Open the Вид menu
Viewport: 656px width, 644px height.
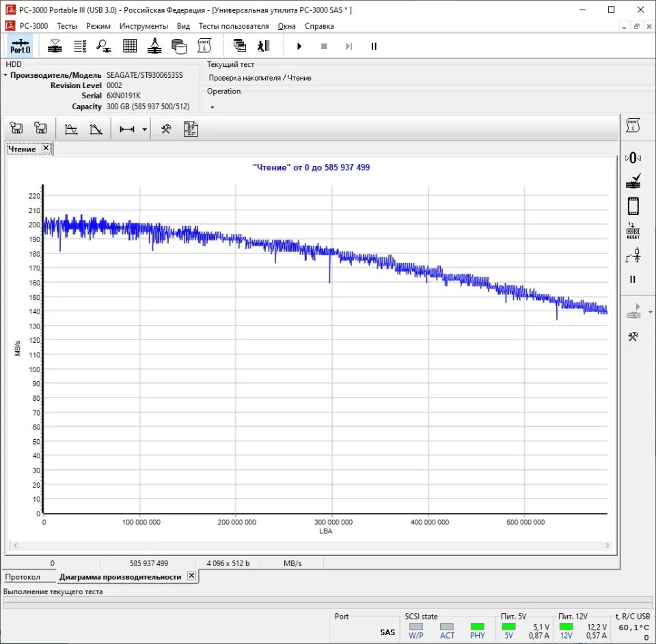[x=183, y=26]
